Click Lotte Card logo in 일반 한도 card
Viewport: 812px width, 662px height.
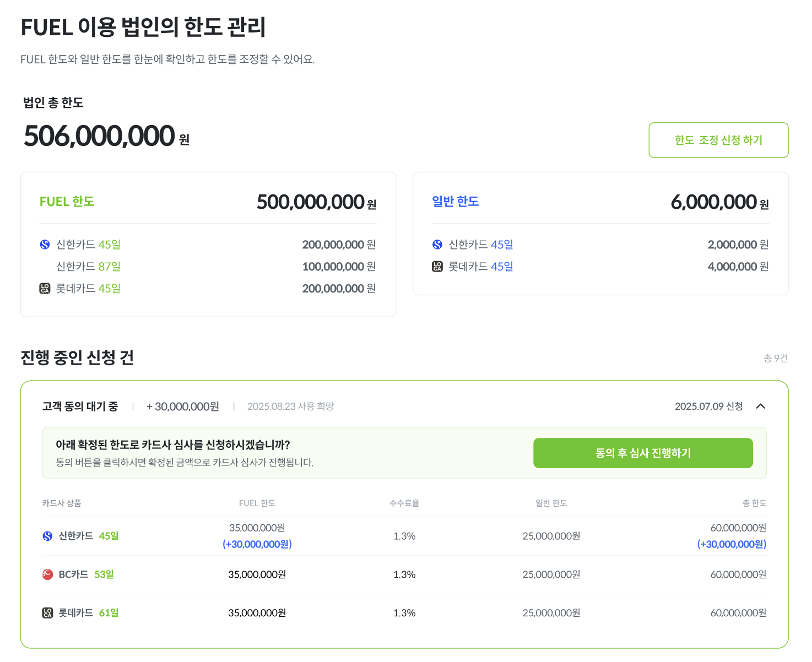[x=437, y=267]
